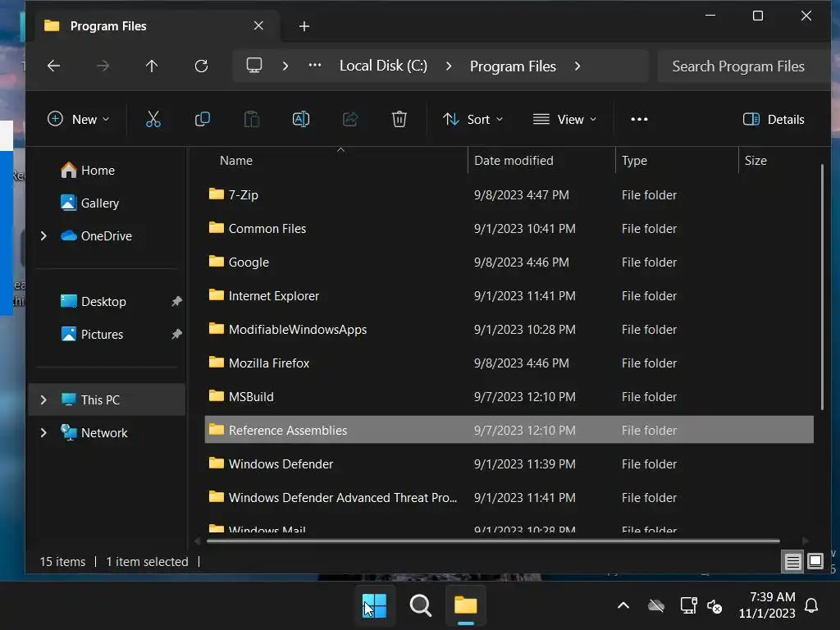Click the Rename icon in toolbar
Image resolution: width=840 pixels, height=630 pixels.
tap(301, 119)
